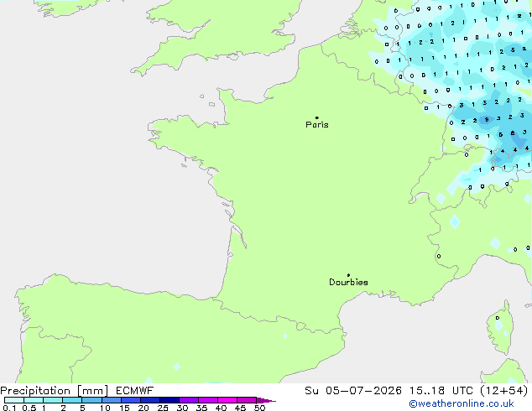Select the 'Precipitation [mm]' title text
532x411 pixels.
pos(55,391)
